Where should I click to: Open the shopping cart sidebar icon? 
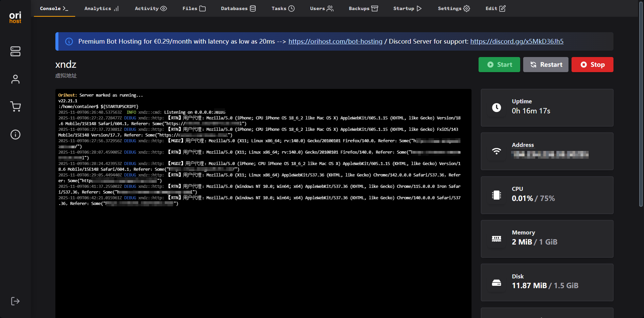[15, 107]
